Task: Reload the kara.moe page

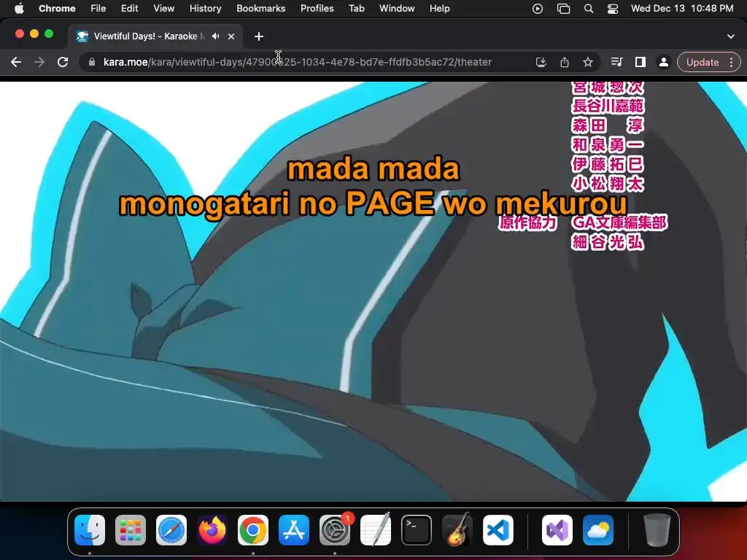Action: [x=63, y=62]
